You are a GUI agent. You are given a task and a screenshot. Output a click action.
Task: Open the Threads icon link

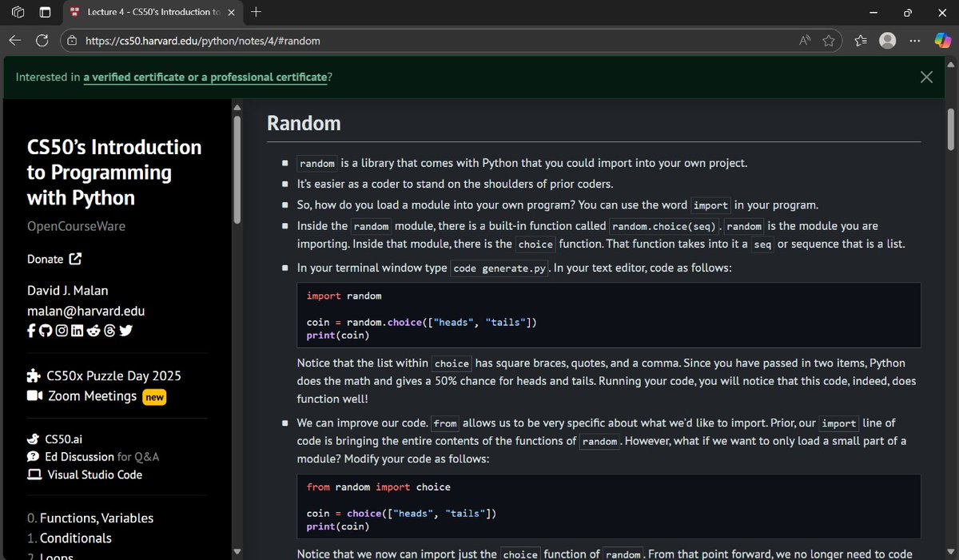[109, 331]
